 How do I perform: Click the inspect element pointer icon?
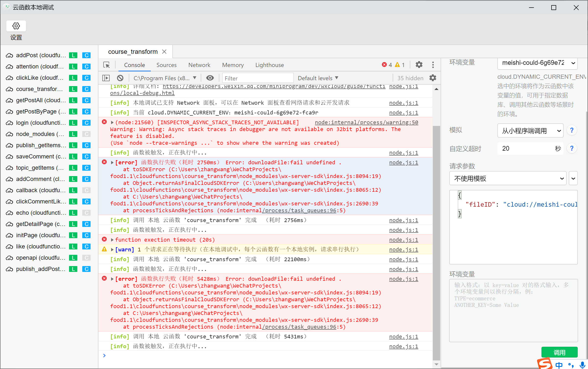(106, 65)
